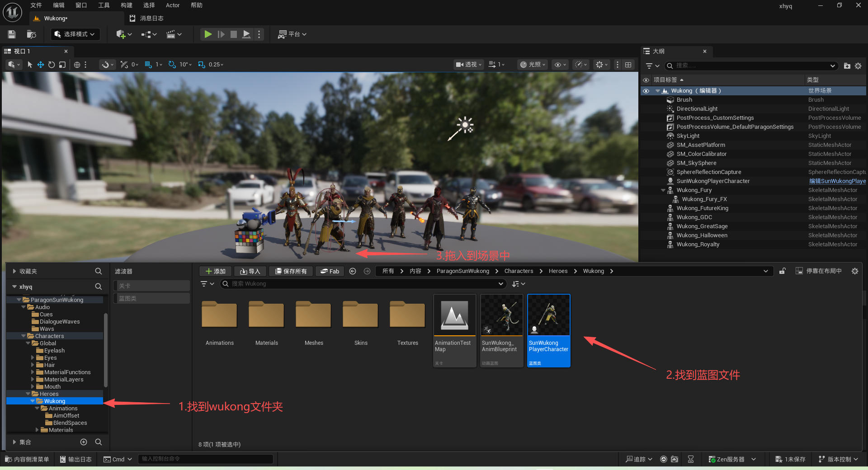Image resolution: width=868 pixels, height=470 pixels.
Task: Open the outliner settings gear
Action: (858, 66)
